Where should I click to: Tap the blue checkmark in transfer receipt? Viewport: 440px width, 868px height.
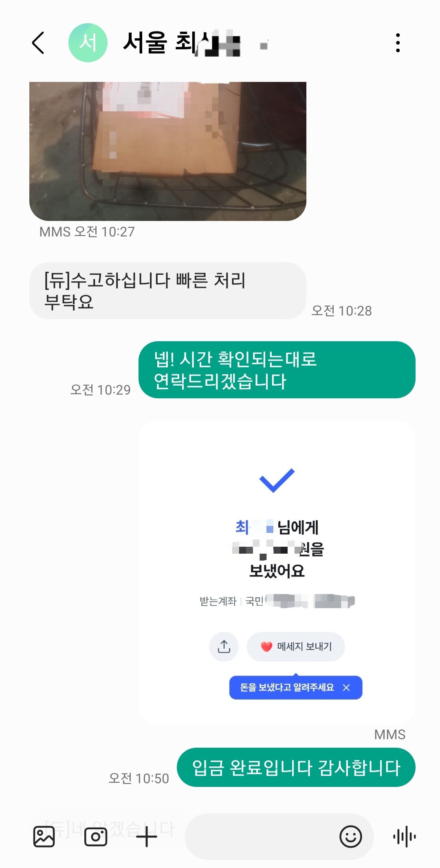pyautogui.click(x=277, y=480)
